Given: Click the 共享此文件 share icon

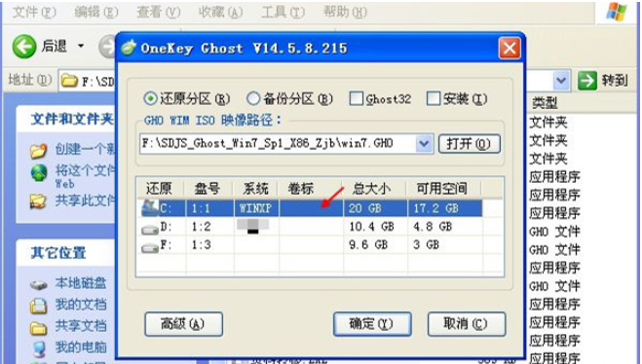Looking at the screenshot, I should (38, 201).
